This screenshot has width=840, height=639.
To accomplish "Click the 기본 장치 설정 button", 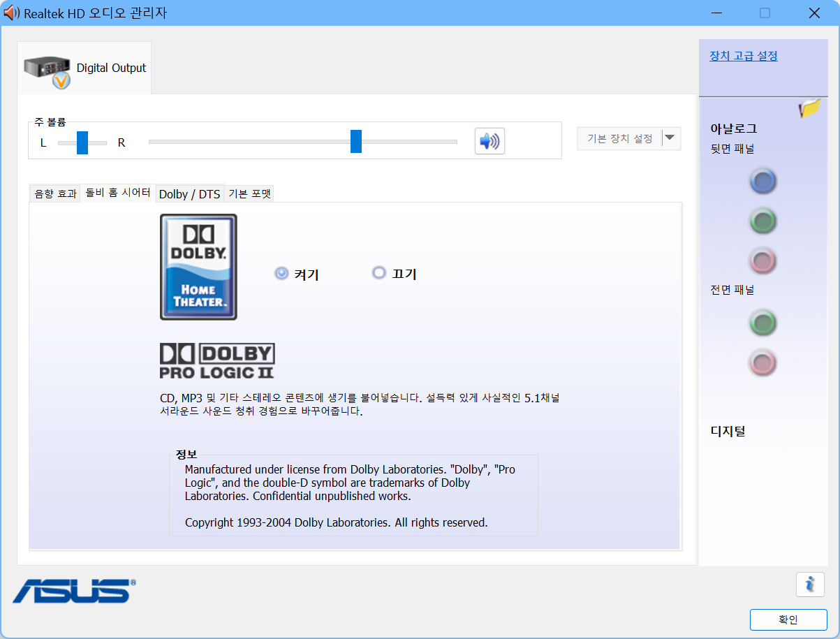I will pos(620,138).
